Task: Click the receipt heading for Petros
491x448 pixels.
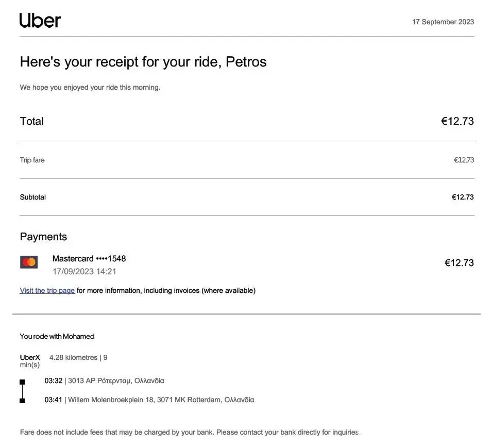Action: (143, 62)
